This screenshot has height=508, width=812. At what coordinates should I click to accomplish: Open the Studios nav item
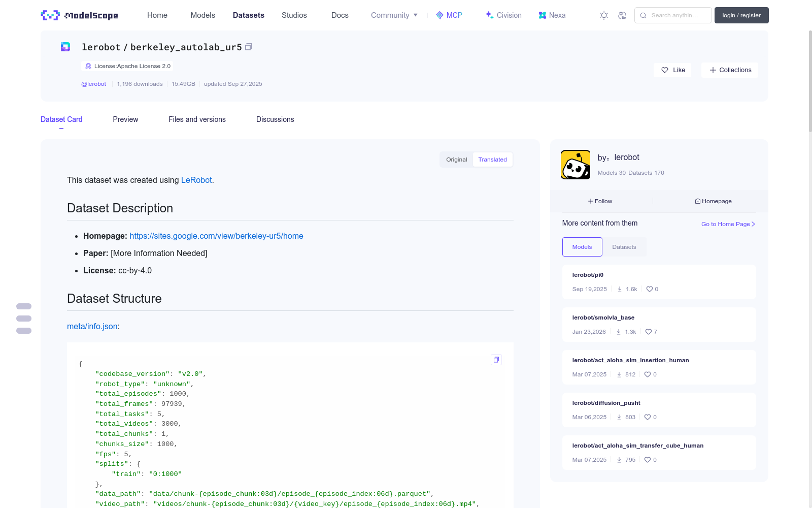(x=294, y=15)
